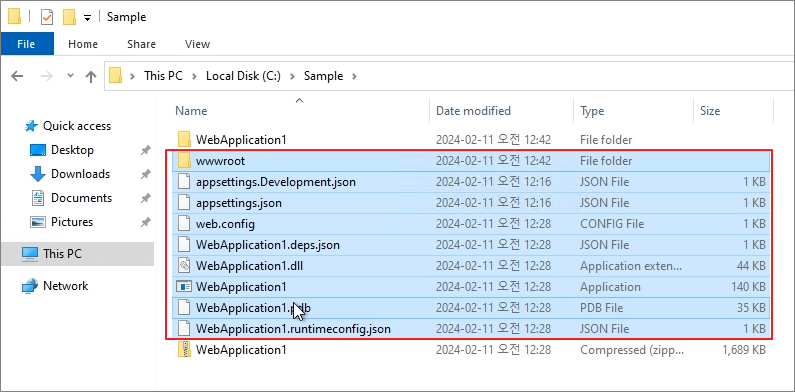Go back with the Back arrow
795x392 pixels.
pyautogui.click(x=17, y=76)
